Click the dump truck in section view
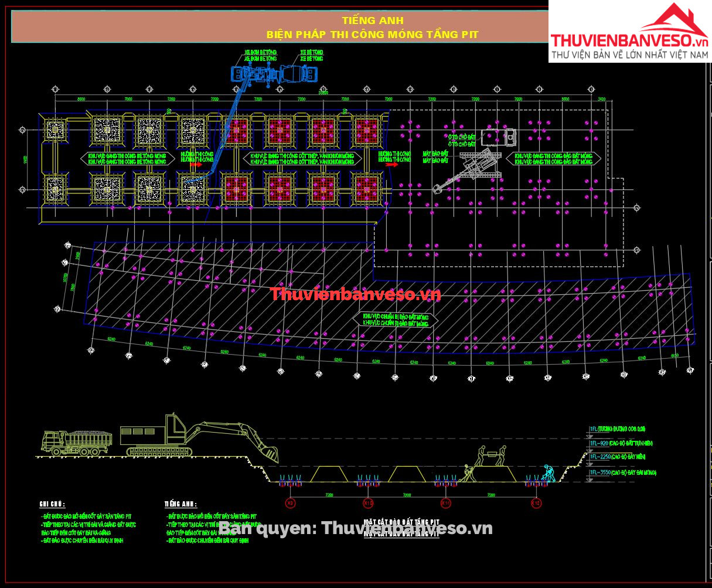This screenshot has height=588, width=712. click(76, 443)
